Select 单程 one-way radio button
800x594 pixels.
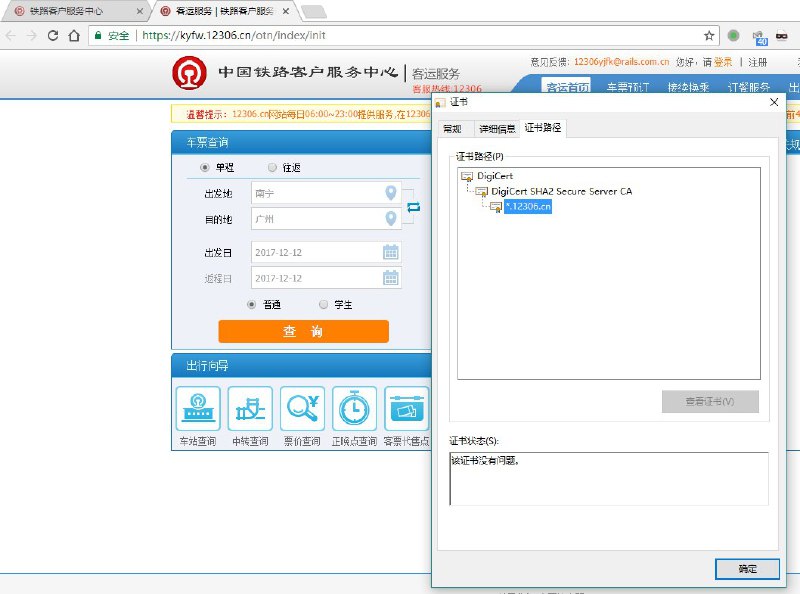pos(205,167)
